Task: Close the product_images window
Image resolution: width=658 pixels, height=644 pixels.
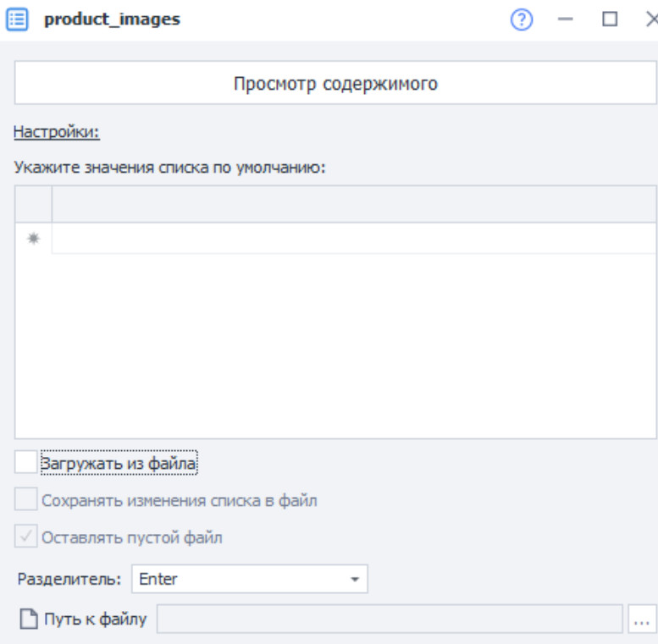Action: [x=650, y=19]
